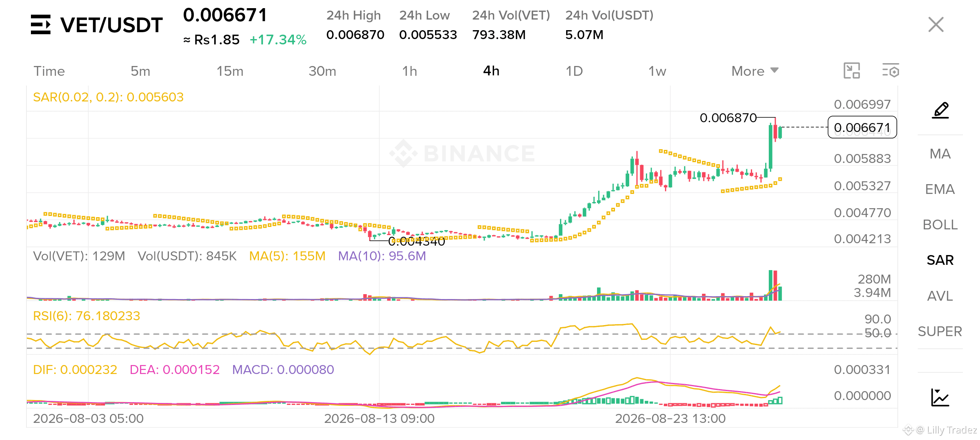Select the 15m timeframe

pos(230,71)
